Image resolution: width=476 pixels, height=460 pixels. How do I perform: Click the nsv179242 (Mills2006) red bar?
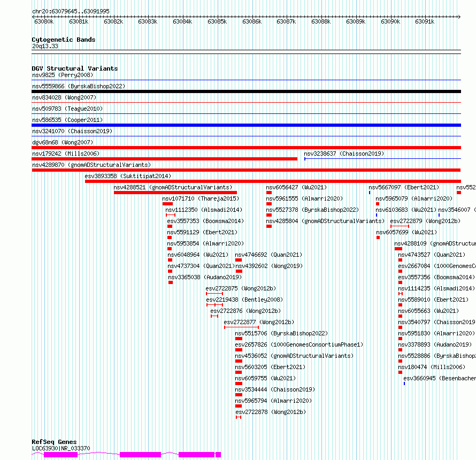point(165,159)
